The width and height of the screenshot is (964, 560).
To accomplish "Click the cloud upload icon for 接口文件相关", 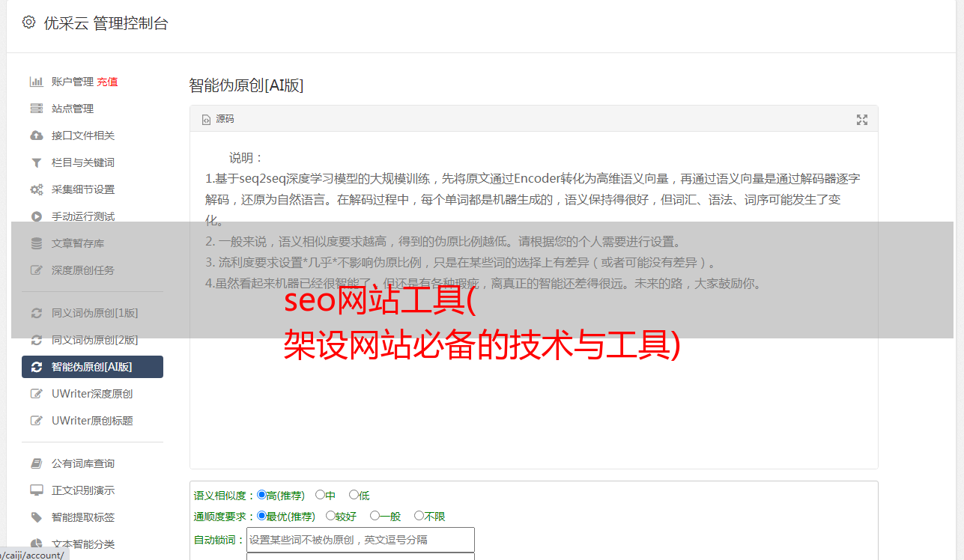I will click(x=36, y=136).
